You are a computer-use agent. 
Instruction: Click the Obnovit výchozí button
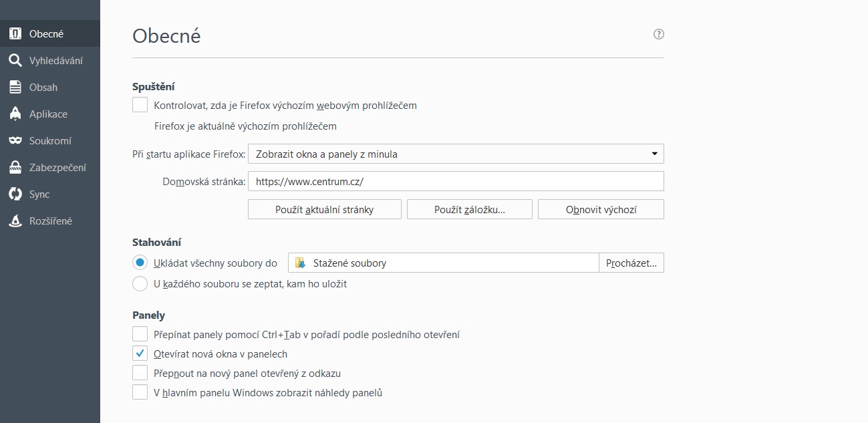click(601, 209)
